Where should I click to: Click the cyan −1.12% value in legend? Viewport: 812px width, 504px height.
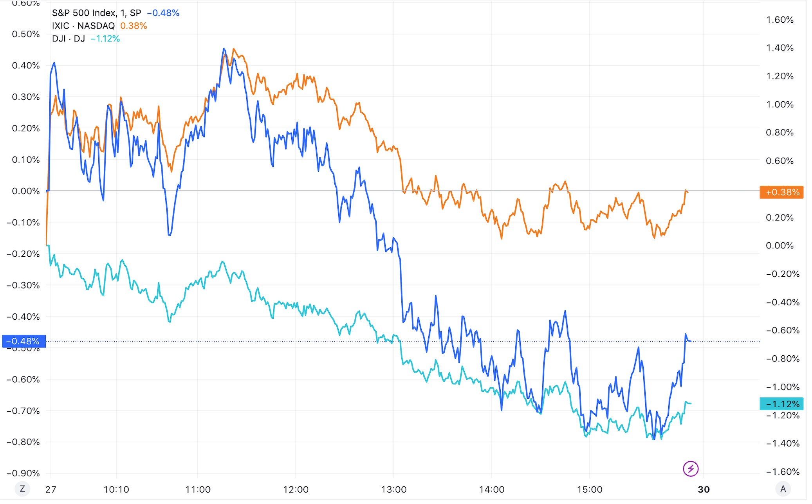[105, 39]
